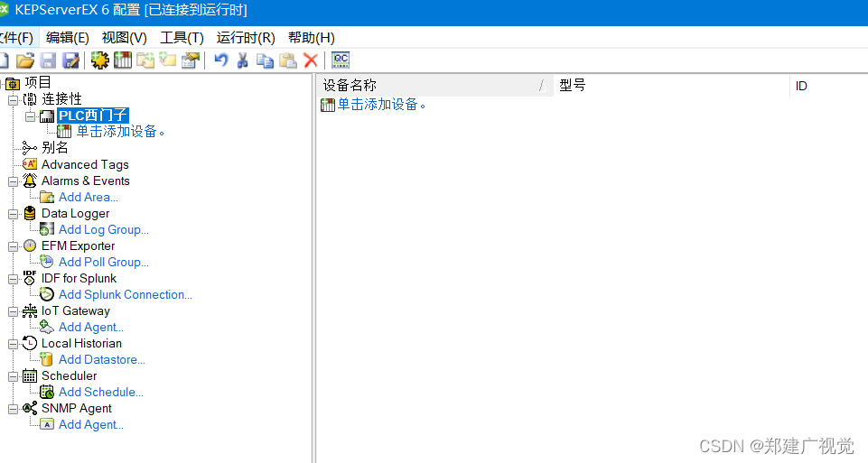Click the Advanced Tags tree icon
Screen dimensions: 868x463
coord(30,164)
